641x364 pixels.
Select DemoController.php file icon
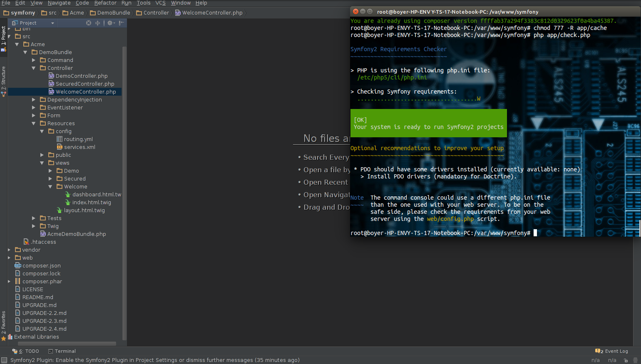click(x=51, y=76)
